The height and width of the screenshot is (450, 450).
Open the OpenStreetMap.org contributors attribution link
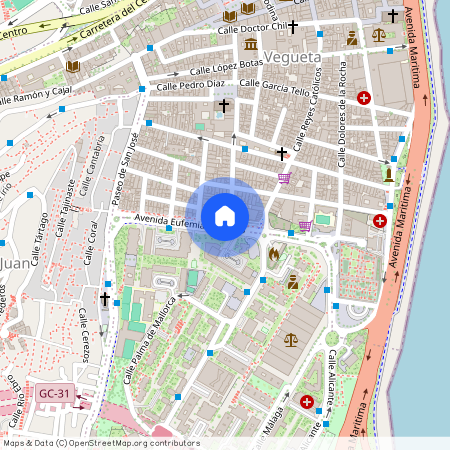(x=134, y=443)
